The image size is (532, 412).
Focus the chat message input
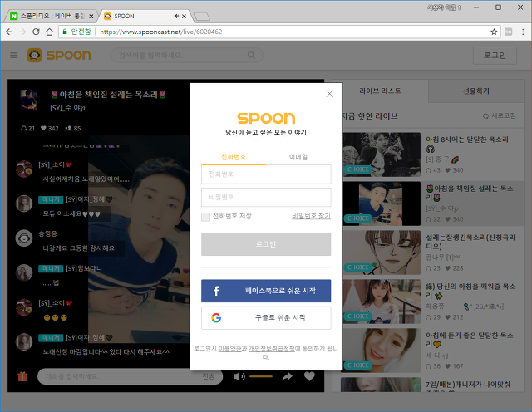click(119, 376)
